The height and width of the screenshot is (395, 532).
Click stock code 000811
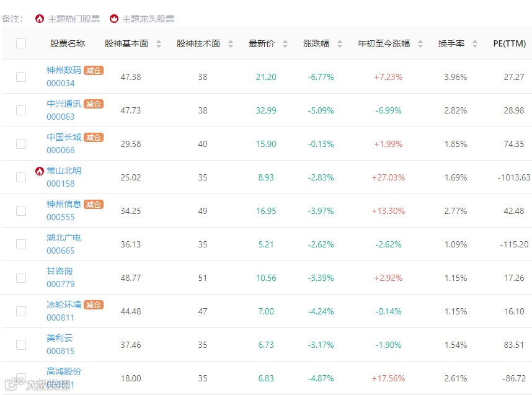point(60,317)
